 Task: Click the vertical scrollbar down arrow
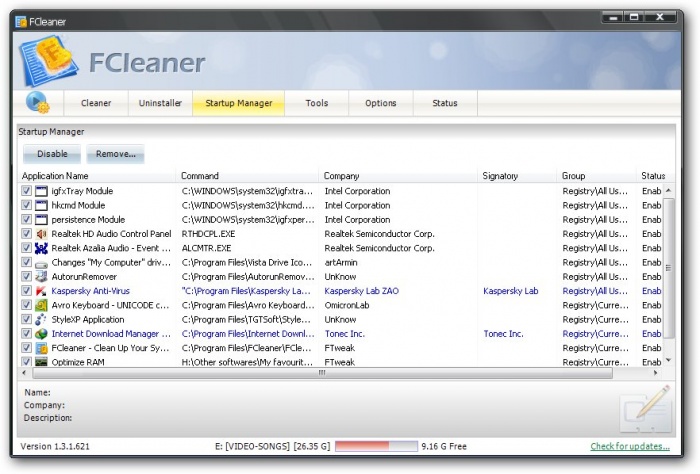click(x=668, y=360)
